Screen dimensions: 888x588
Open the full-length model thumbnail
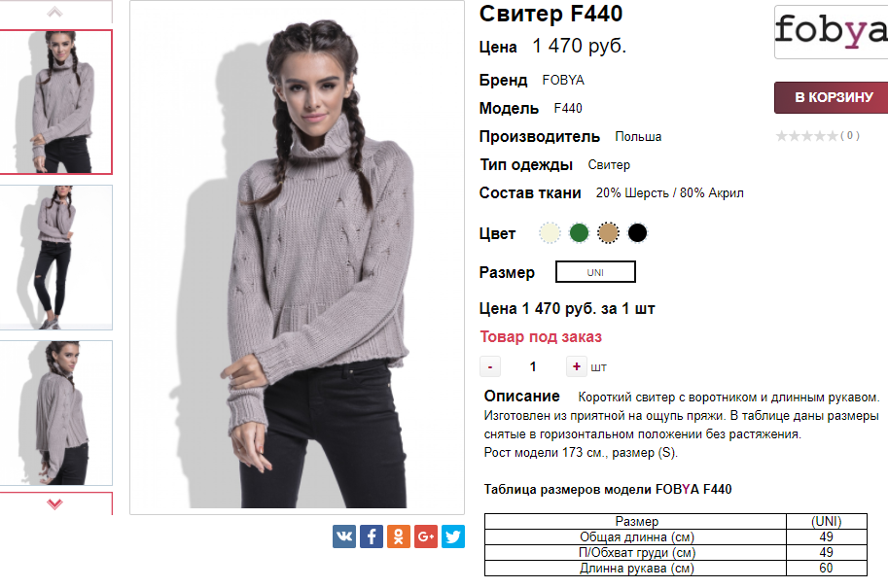tap(54, 258)
